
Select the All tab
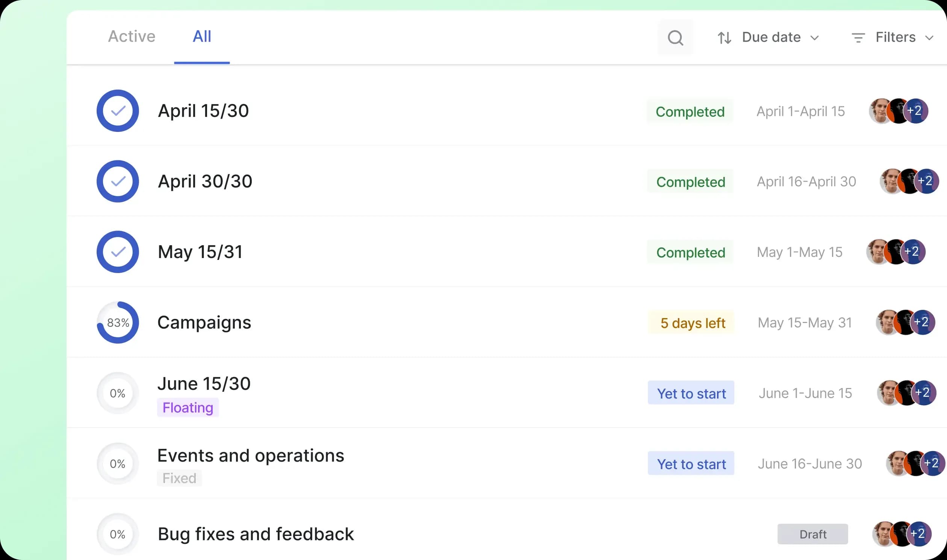click(x=202, y=36)
